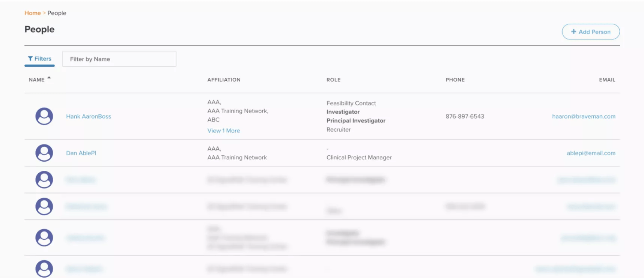Click the funnel Filters icon
Viewport: 644px width, 278px height.
click(30, 59)
